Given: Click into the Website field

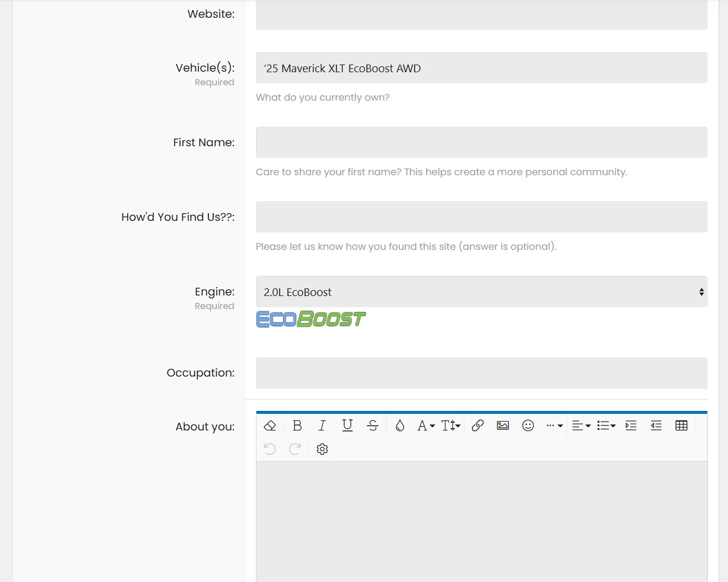Looking at the screenshot, I should click(482, 15).
